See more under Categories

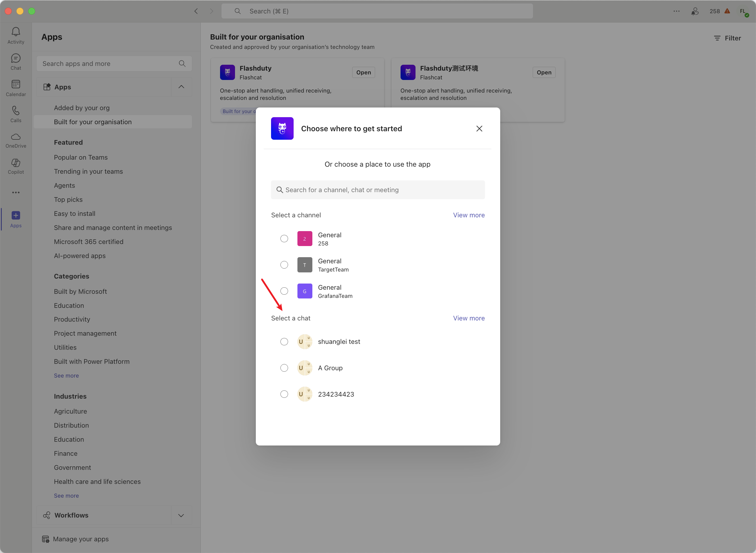[66, 376]
